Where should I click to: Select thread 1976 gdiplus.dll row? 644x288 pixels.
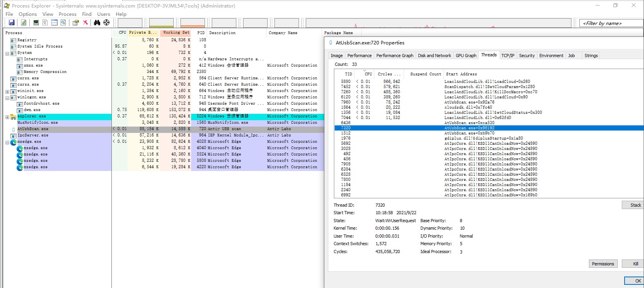click(489, 138)
